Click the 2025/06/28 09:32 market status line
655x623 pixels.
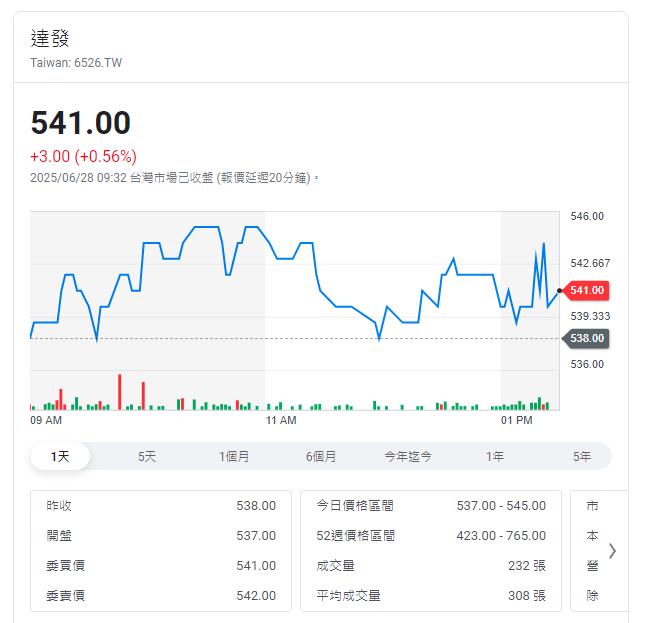pyautogui.click(x=175, y=178)
